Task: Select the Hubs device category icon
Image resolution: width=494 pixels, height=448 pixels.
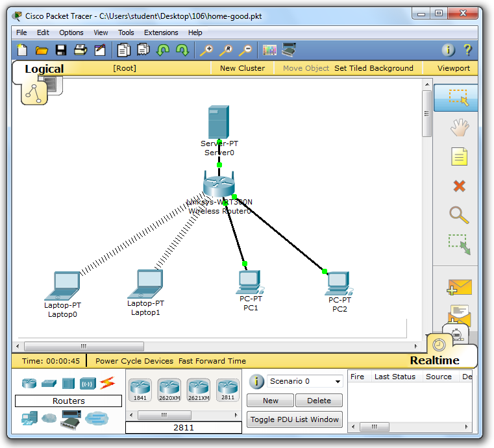Action: [68, 383]
